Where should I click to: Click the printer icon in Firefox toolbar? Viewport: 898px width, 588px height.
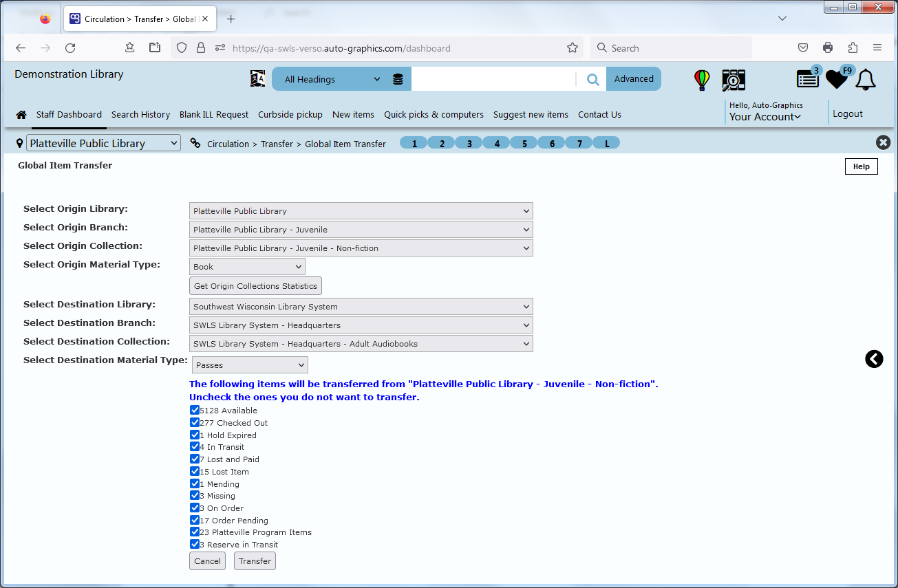point(828,47)
